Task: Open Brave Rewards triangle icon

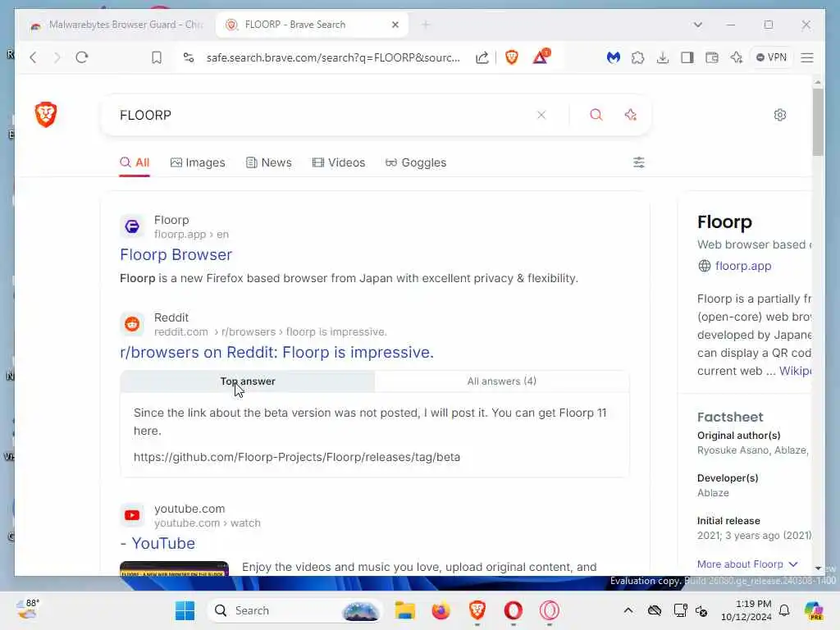Action: 541,57
